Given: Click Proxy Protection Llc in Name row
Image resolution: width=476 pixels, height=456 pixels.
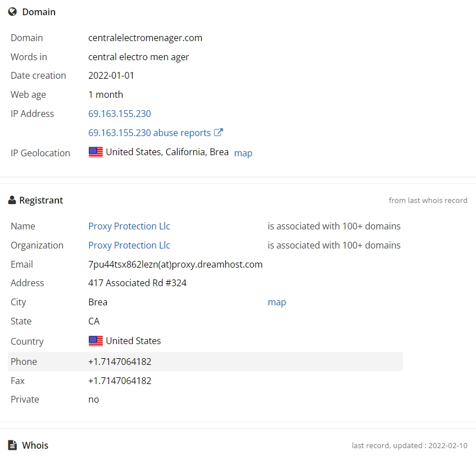Looking at the screenshot, I should tap(129, 226).
